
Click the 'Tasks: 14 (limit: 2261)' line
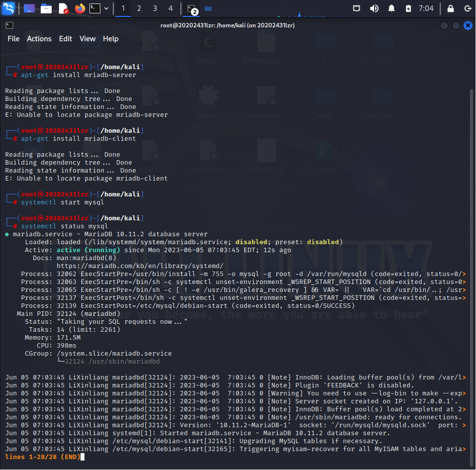(x=75, y=330)
